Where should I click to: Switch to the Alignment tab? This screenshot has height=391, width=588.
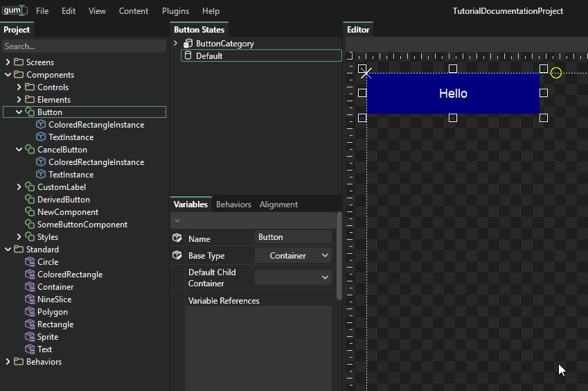coord(278,205)
